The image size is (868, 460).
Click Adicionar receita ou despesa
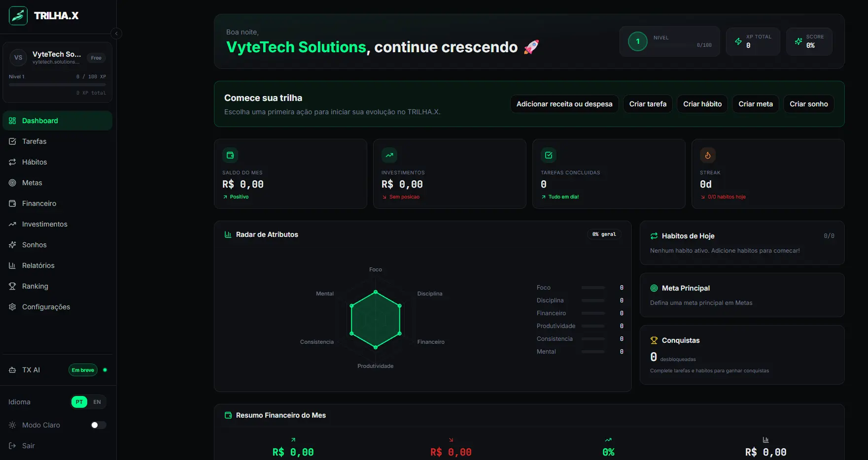tap(564, 104)
